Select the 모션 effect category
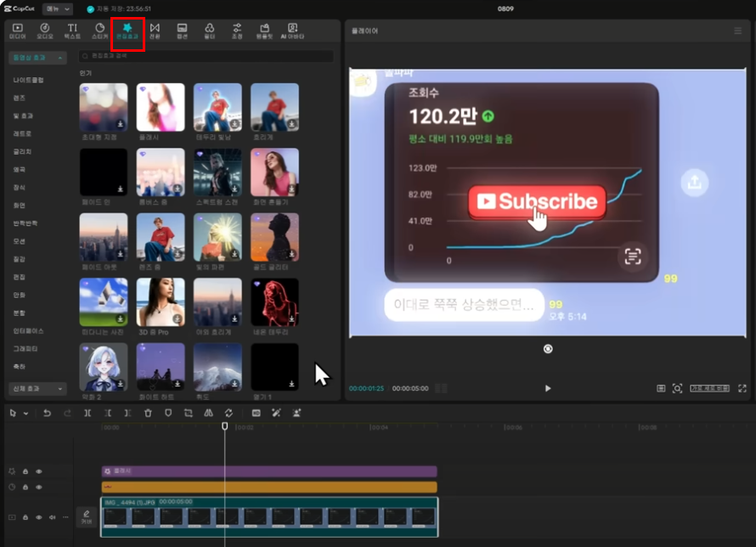Screen dimensions: 756x547 (x=20, y=241)
